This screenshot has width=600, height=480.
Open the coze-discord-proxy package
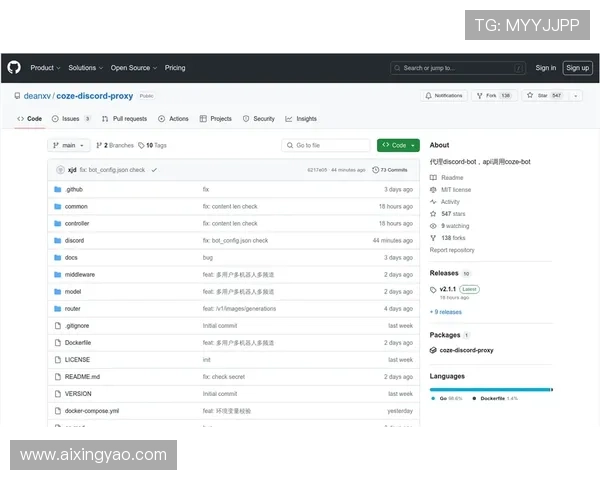click(x=467, y=350)
